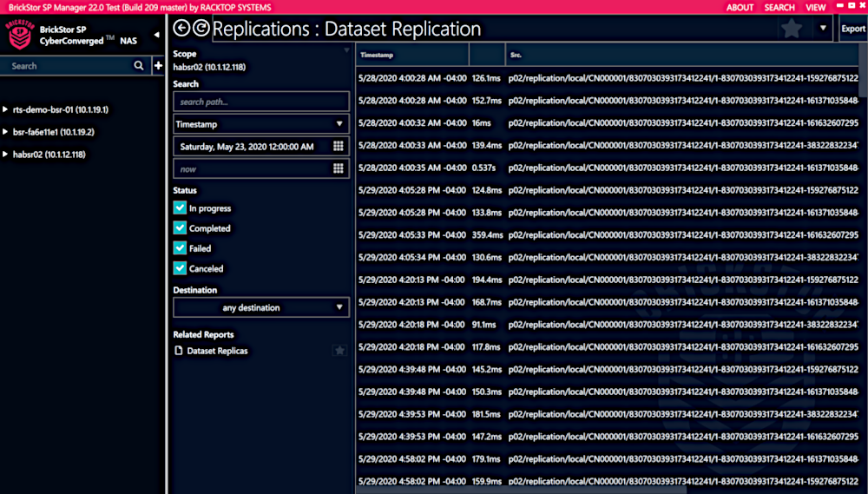Click the back arrow navigation icon
Screen dimensions: 868x494
(x=181, y=28)
